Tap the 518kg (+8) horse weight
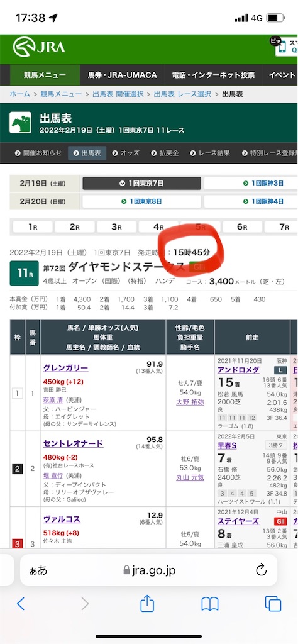 pyautogui.click(x=61, y=533)
